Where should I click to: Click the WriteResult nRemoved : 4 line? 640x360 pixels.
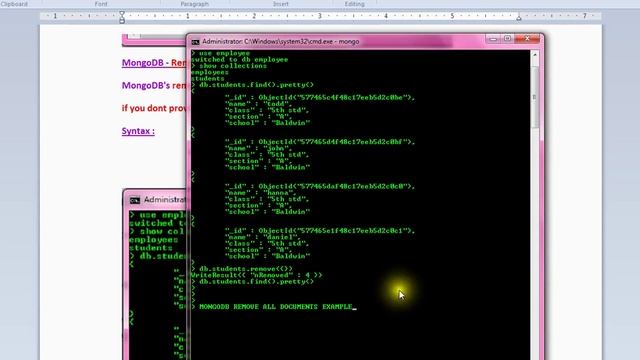[x=256, y=276]
